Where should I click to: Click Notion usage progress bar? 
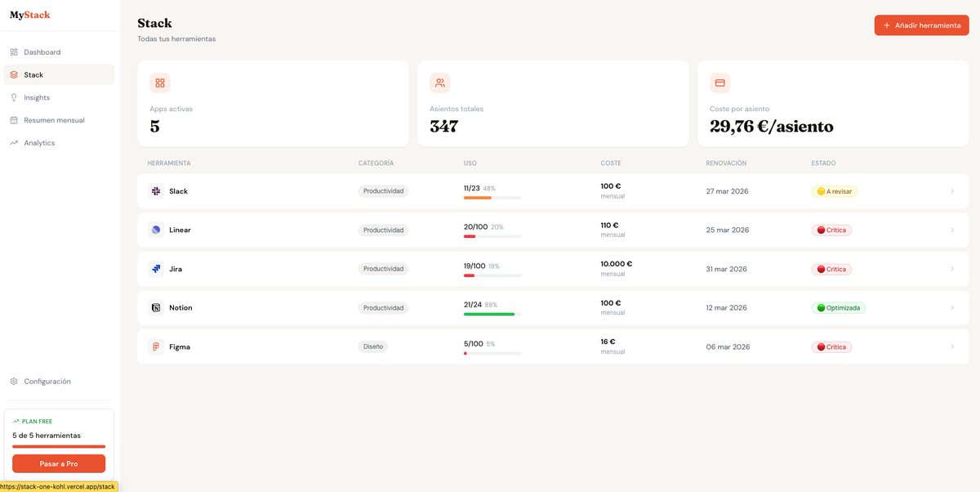(492, 314)
